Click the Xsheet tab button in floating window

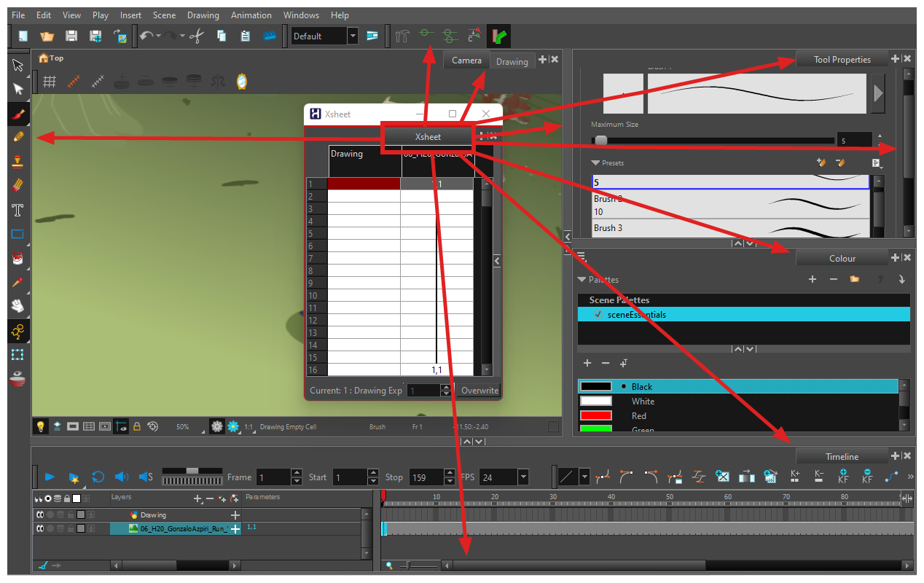(x=428, y=137)
